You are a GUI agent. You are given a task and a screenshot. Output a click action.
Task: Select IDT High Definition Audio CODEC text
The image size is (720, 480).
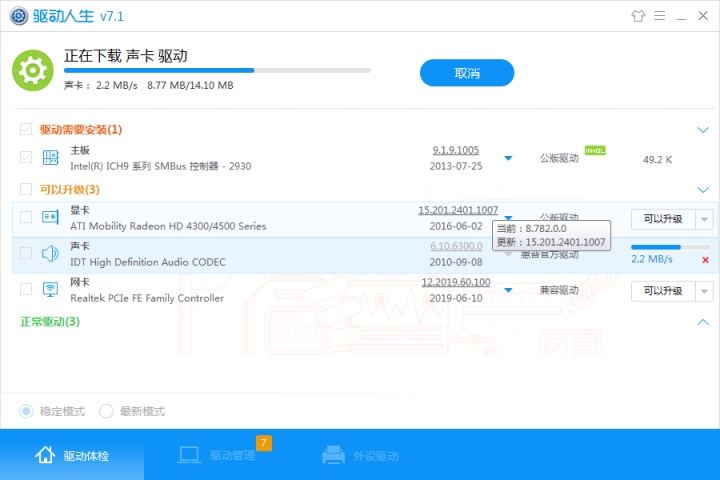click(x=147, y=262)
